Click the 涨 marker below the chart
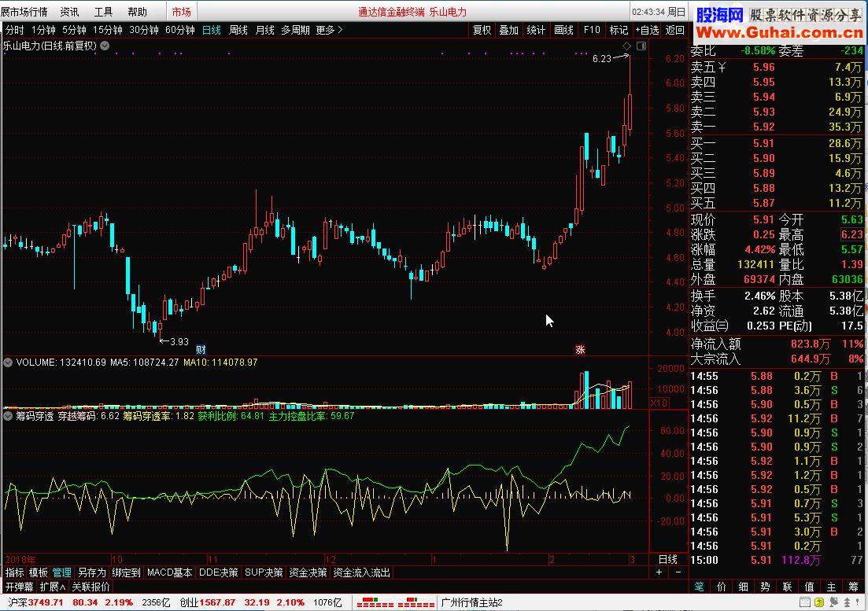 click(580, 349)
